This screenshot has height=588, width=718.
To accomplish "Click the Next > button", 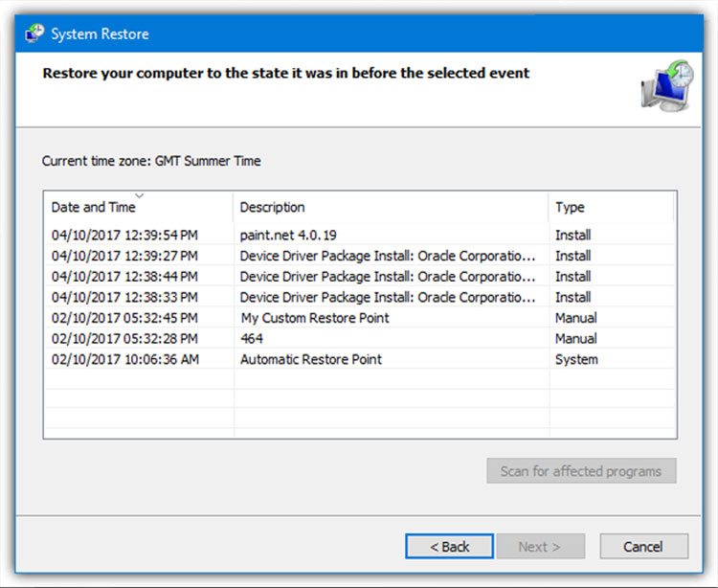I will point(540,546).
